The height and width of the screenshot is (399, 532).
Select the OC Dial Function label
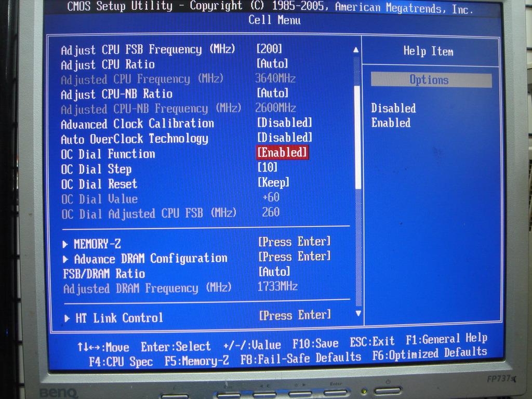(x=108, y=154)
